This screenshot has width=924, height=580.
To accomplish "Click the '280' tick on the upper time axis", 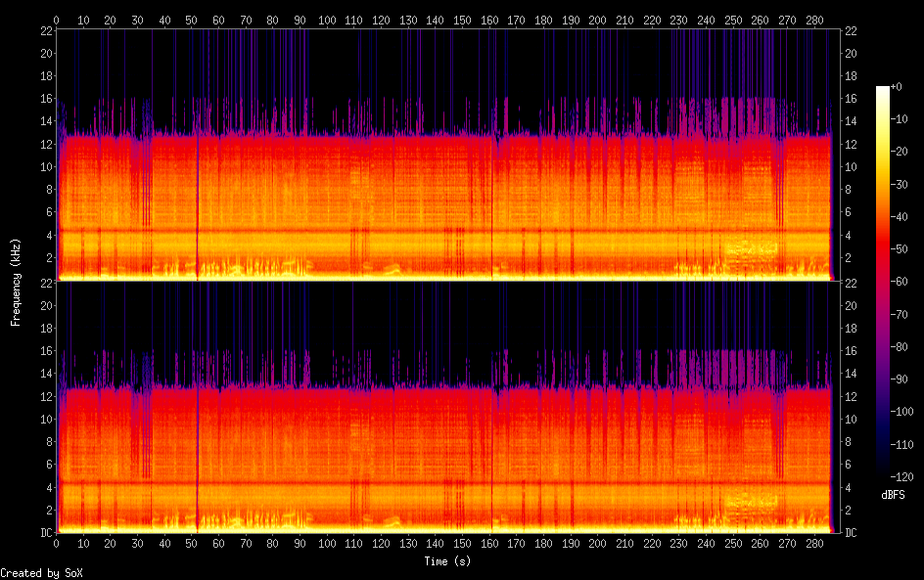I will (814, 20).
